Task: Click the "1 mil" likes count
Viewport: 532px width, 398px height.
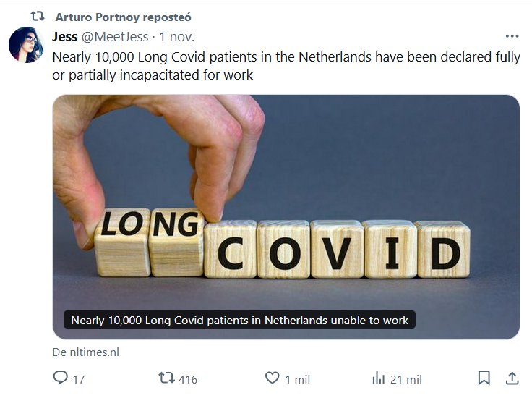Action: coord(297,379)
